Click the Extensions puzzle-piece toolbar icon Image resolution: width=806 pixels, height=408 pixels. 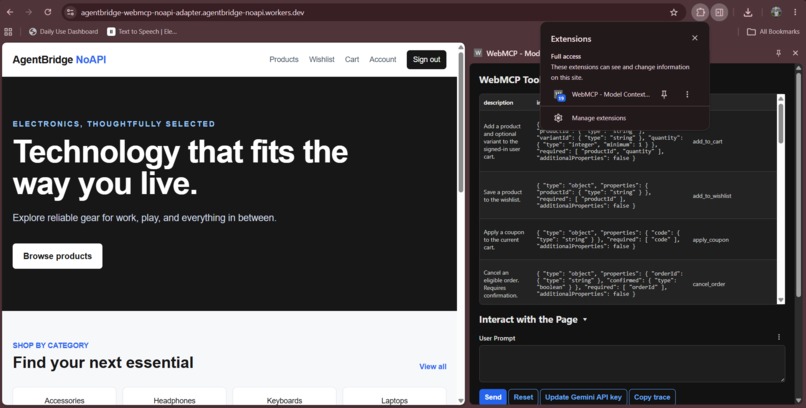coord(700,12)
